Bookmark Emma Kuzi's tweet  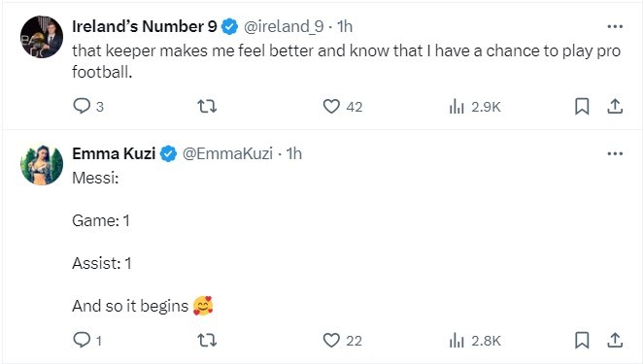pyautogui.click(x=582, y=340)
